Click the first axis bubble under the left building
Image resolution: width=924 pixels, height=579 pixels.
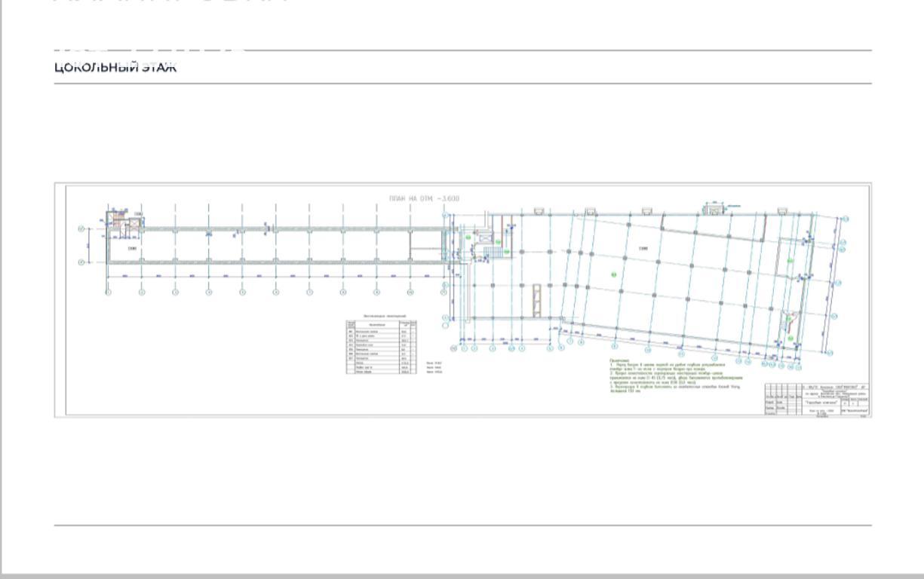pyautogui.click(x=108, y=293)
